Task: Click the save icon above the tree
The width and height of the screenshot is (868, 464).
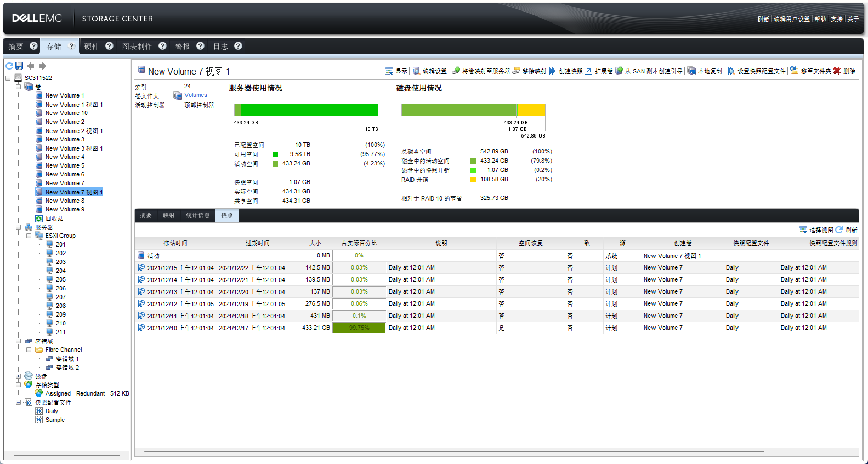Action: coord(19,66)
